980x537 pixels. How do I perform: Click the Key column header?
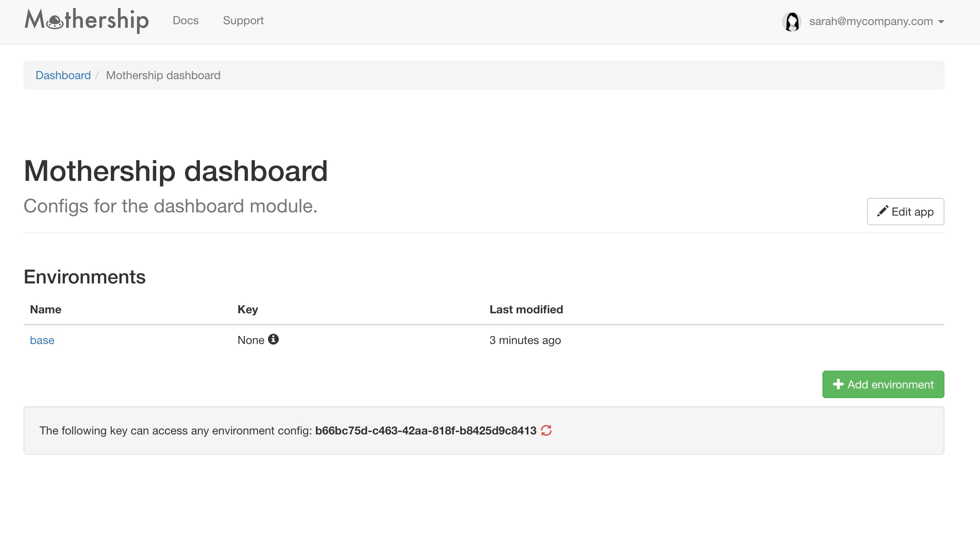tap(248, 309)
